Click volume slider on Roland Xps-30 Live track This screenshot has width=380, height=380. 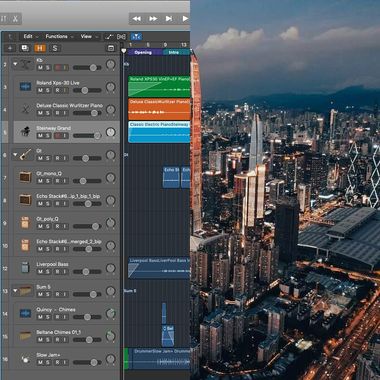(87, 90)
